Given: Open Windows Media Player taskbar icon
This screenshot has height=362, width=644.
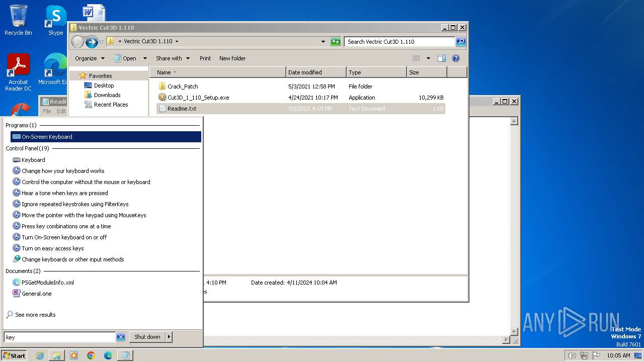Looking at the screenshot, I should (x=74, y=355).
